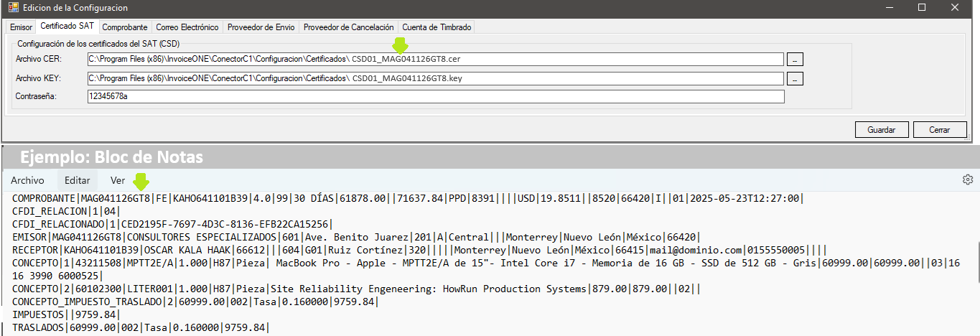Focus the Archivo KEY path field
Screen dimensions: 980x336
434,78
